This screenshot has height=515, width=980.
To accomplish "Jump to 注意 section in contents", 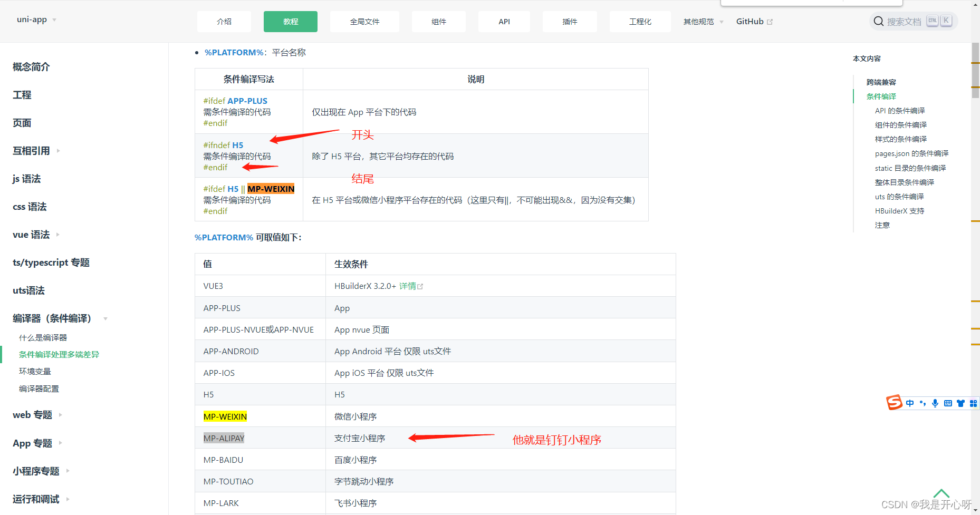I will point(882,225).
